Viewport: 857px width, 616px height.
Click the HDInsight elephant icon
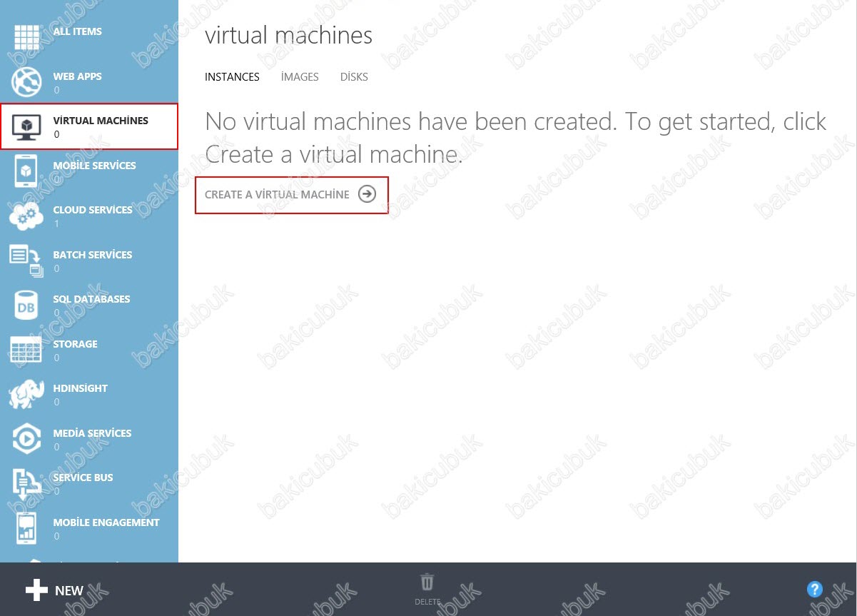click(x=26, y=395)
